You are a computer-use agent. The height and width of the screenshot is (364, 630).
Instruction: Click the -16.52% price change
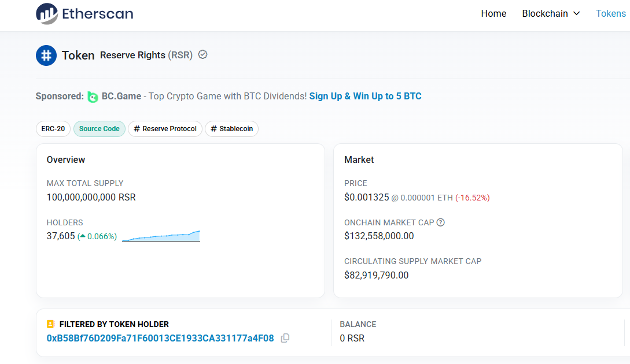coord(473,198)
